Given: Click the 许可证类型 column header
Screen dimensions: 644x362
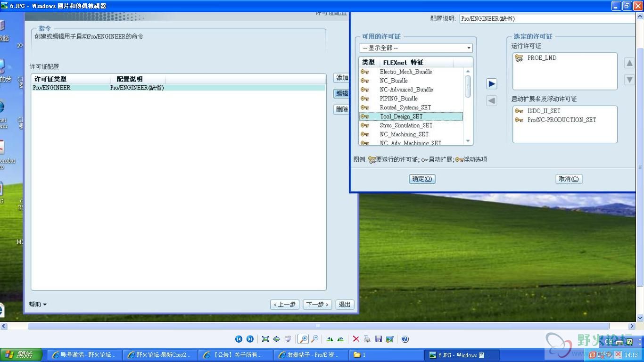Looking at the screenshot, I should 71,79.
